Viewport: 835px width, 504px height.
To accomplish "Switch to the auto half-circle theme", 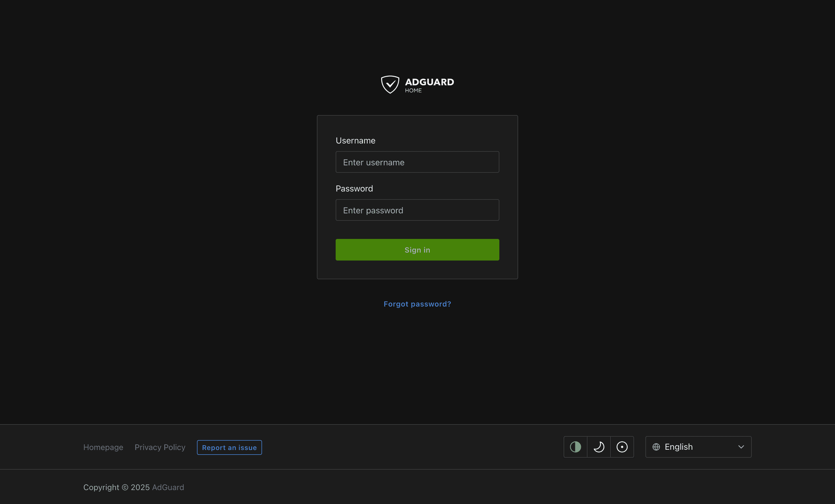I will coord(576,447).
